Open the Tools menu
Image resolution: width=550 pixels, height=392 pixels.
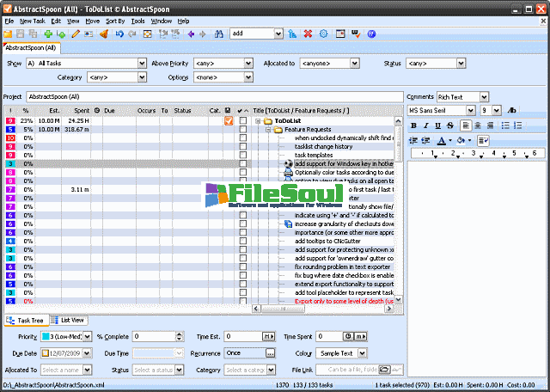137,21
